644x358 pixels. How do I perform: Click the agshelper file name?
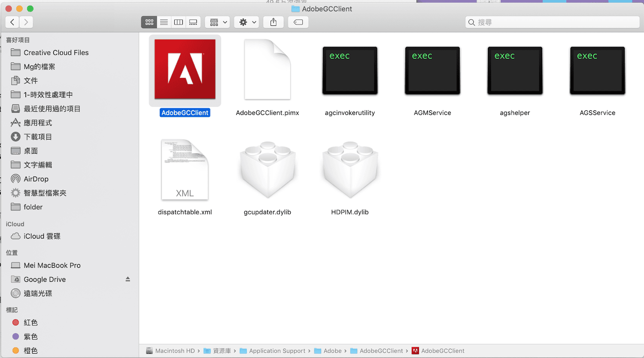click(x=515, y=113)
